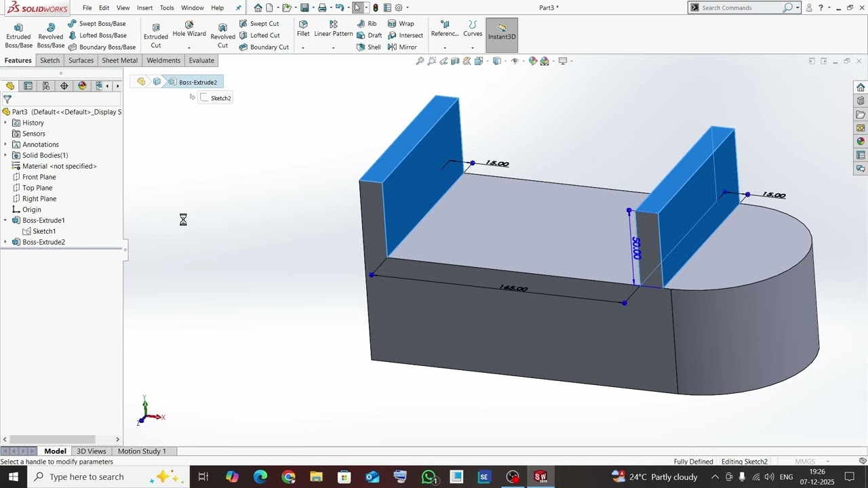The width and height of the screenshot is (868, 488).
Task: Open the 3D Views tab
Action: (92, 451)
